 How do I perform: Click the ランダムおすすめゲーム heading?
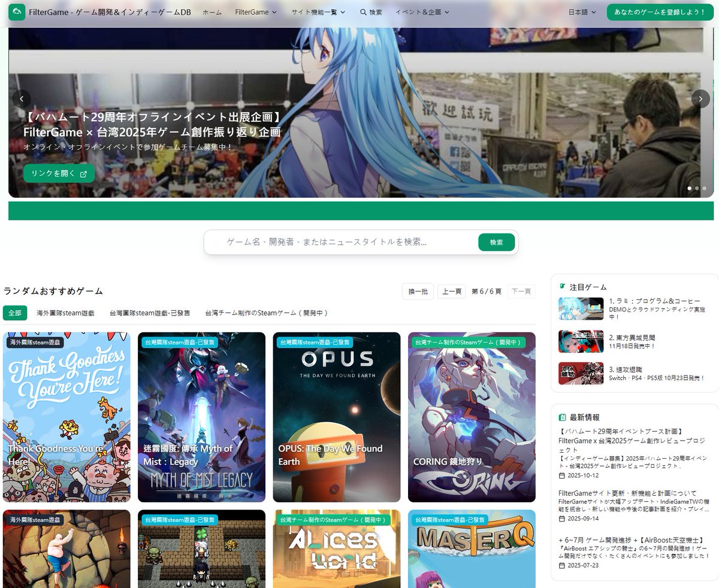click(x=53, y=291)
